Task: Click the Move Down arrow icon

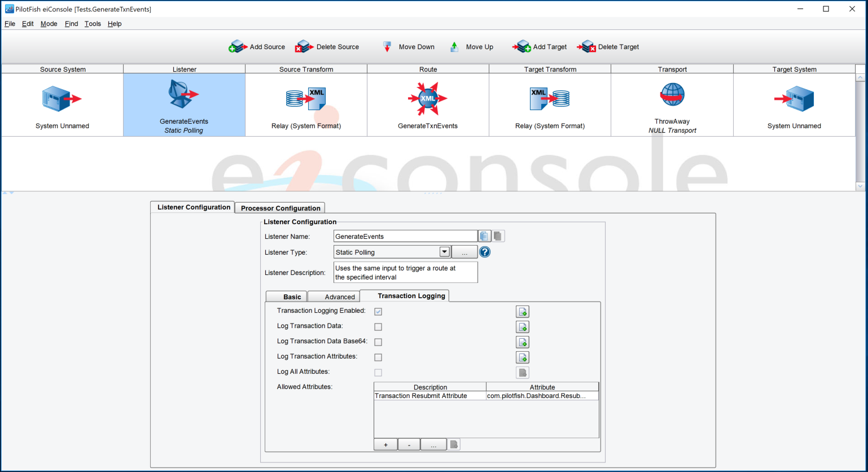Action: tap(387, 47)
